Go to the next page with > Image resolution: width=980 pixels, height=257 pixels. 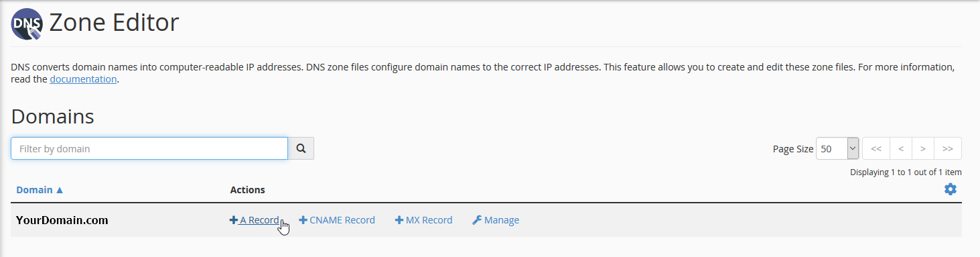pos(923,149)
